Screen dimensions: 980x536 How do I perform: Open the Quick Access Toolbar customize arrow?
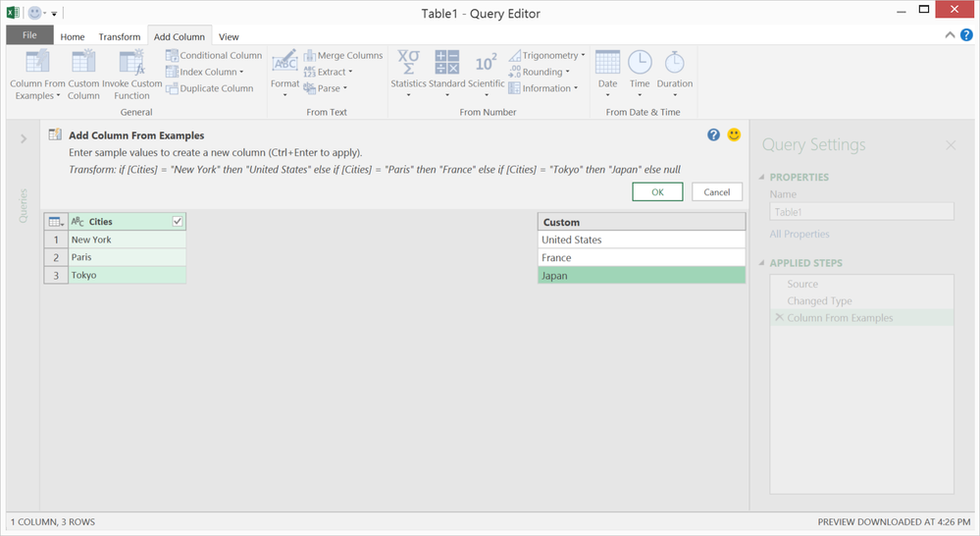click(x=54, y=13)
